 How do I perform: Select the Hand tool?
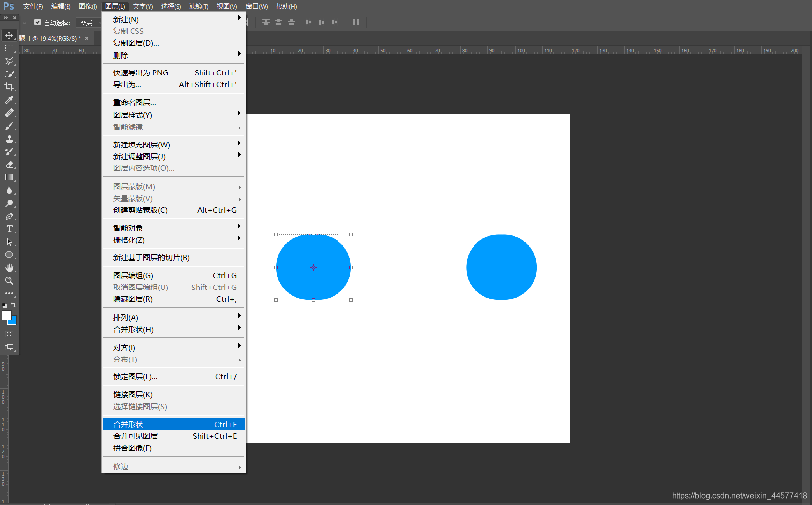coord(9,268)
